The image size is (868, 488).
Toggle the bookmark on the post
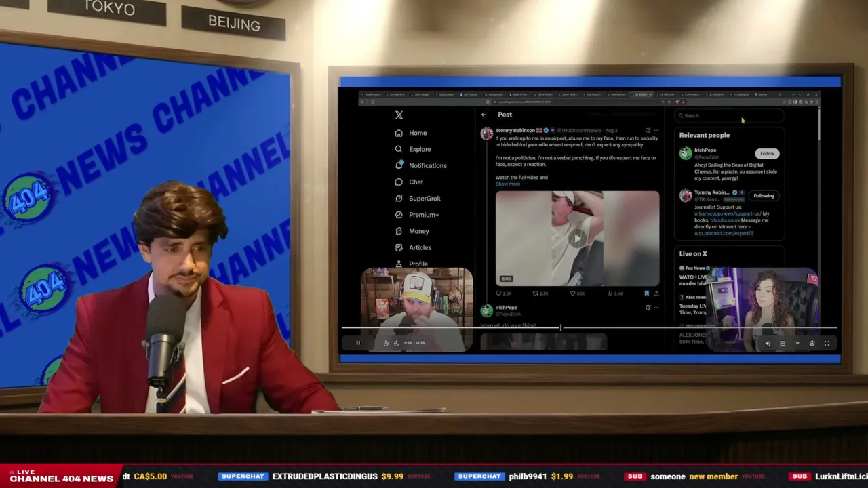pos(646,293)
